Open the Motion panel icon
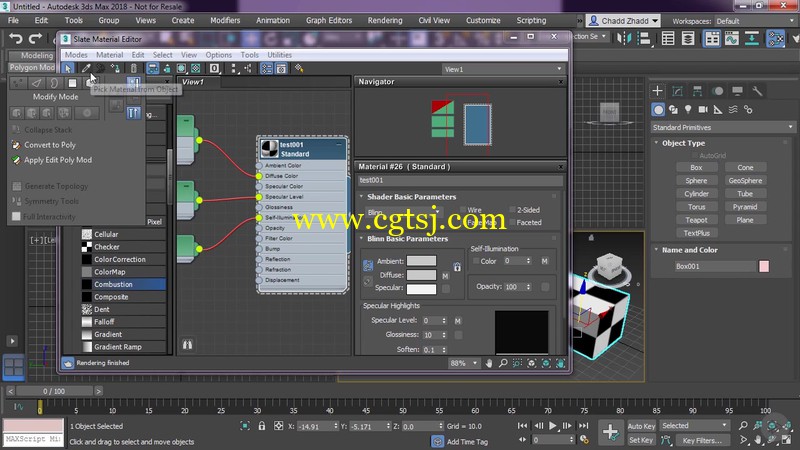Screen dimensions: 800x450 pos(718,91)
